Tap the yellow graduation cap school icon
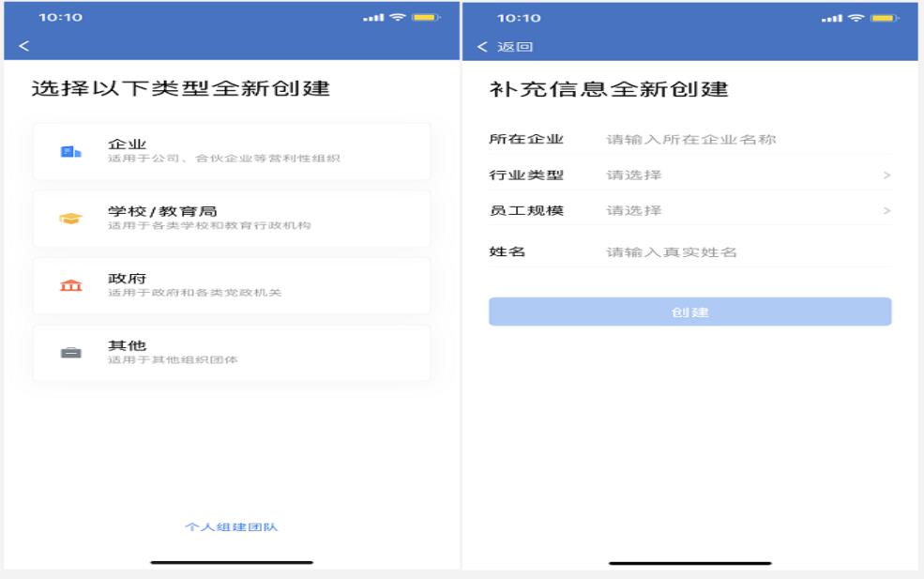924x579 pixels. pos(71,219)
